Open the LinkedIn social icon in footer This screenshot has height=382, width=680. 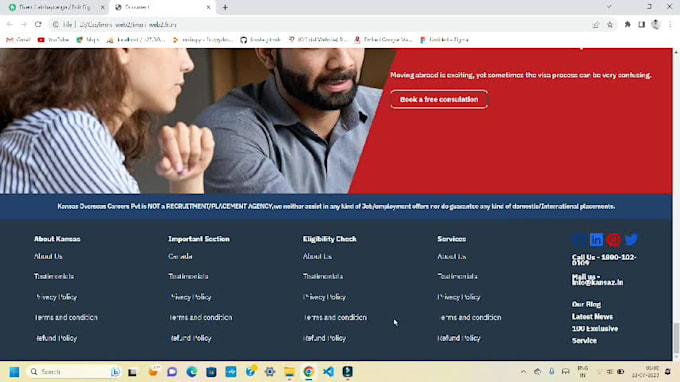596,240
